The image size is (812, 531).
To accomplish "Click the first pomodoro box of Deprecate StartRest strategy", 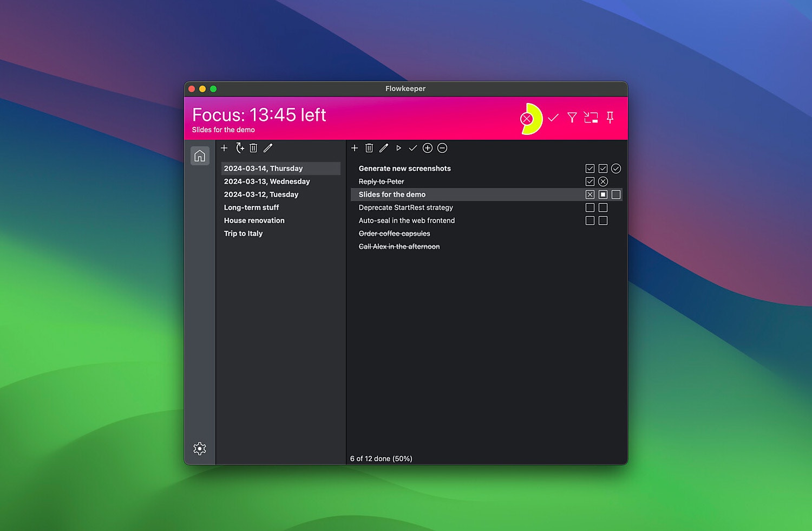I will click(x=590, y=208).
